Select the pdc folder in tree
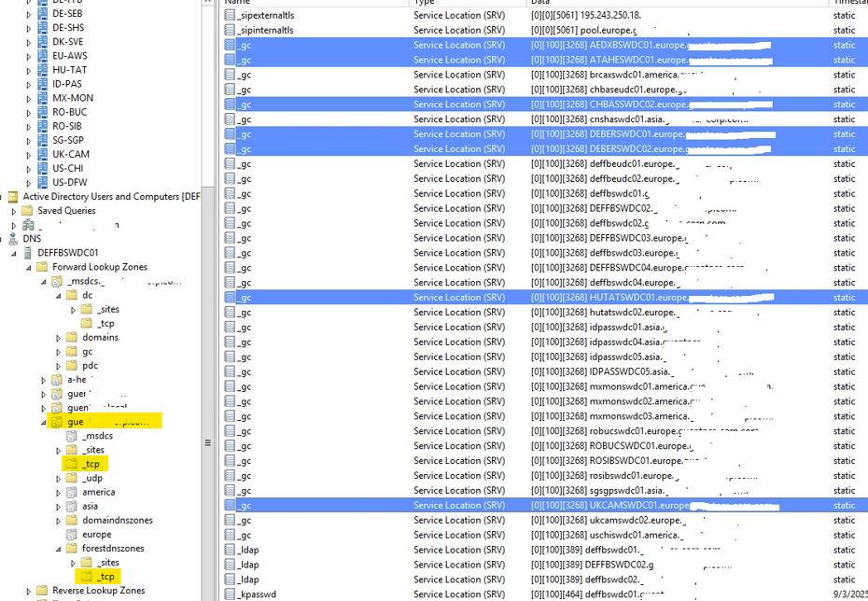868x601 pixels. pyautogui.click(x=90, y=366)
